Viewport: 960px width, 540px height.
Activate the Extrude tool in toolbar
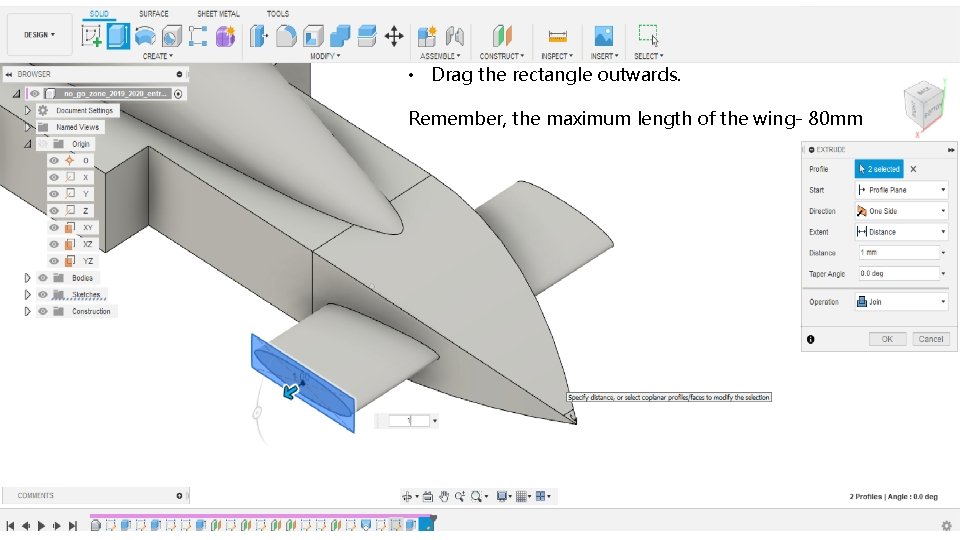coord(118,36)
